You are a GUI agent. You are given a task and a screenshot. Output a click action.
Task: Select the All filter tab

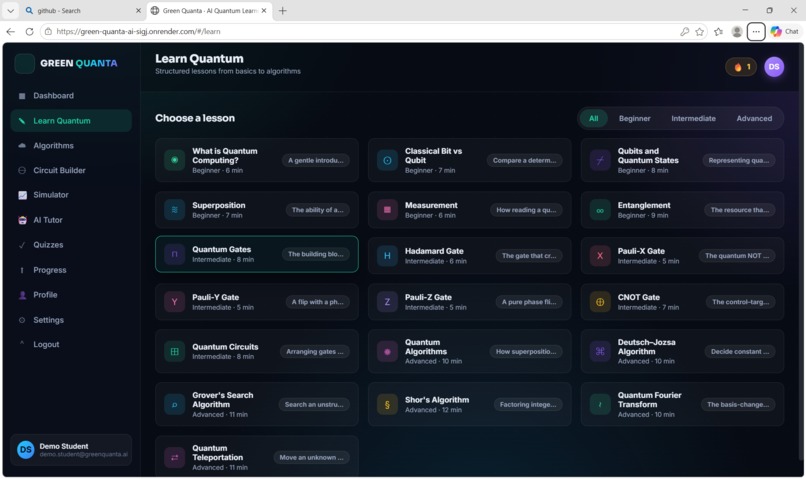click(593, 118)
